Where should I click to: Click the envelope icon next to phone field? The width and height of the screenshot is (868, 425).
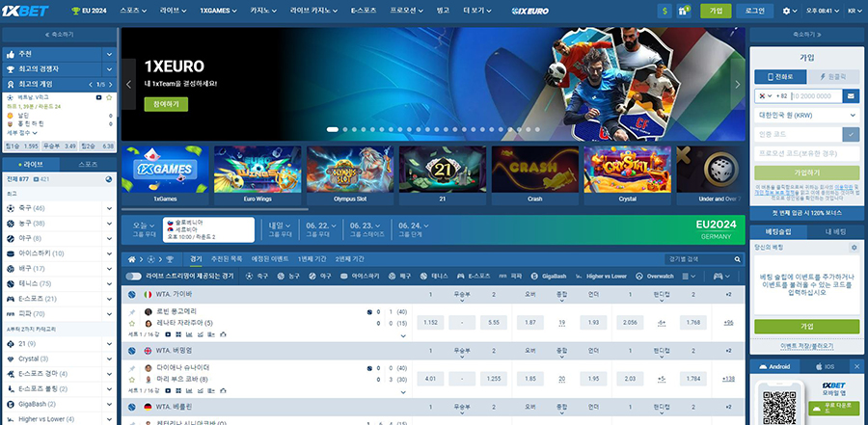coord(852,95)
